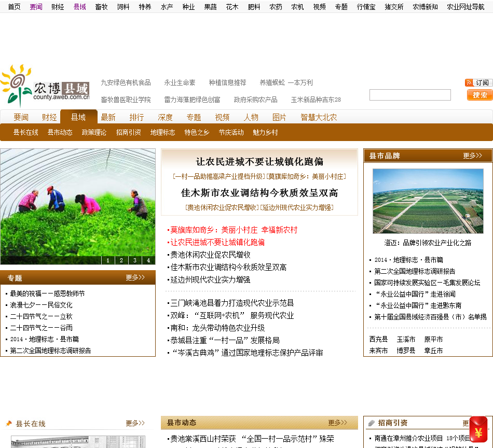
Task: Click the RSS subscribe icon
Action: tap(469, 82)
